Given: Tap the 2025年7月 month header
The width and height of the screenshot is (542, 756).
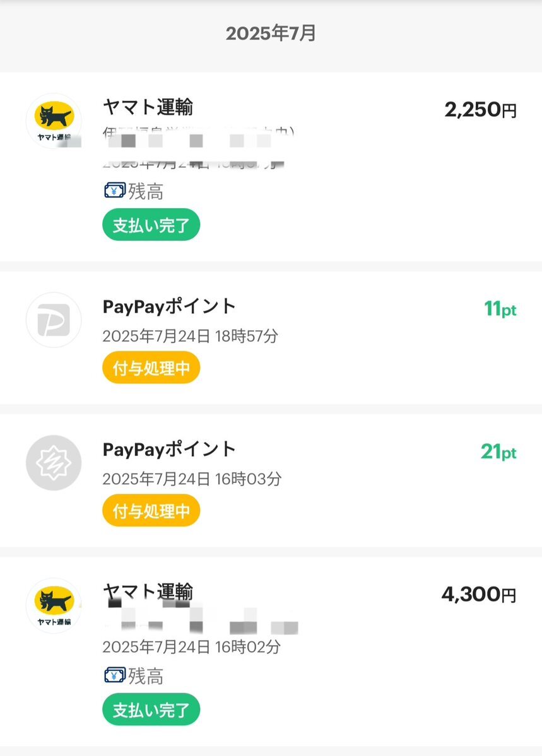Looking at the screenshot, I should 271,33.
